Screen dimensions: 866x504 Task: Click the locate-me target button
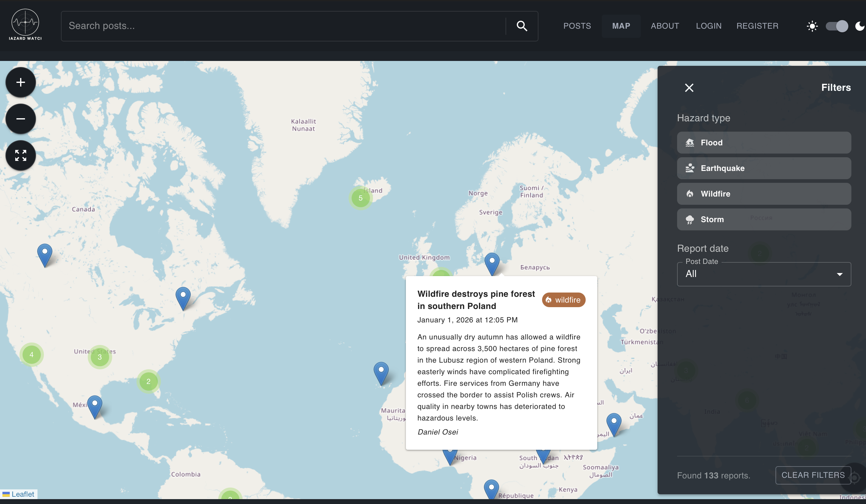point(854,478)
